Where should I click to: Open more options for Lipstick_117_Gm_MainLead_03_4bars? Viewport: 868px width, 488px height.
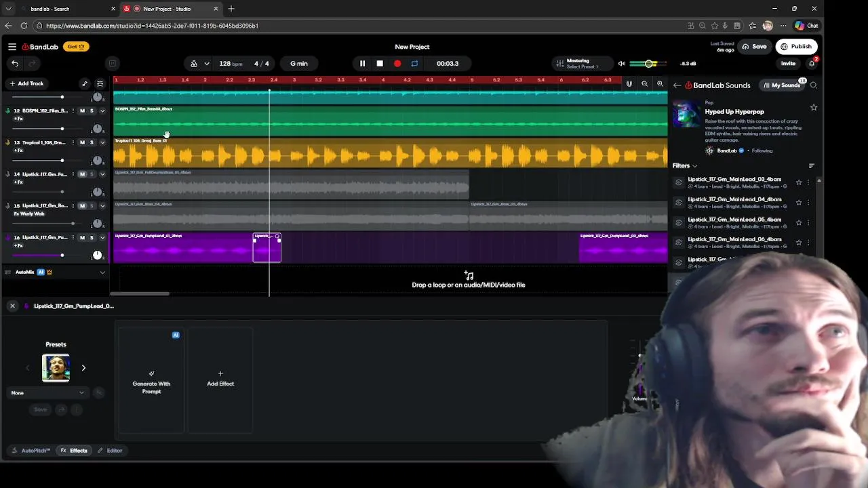pyautogui.click(x=808, y=182)
